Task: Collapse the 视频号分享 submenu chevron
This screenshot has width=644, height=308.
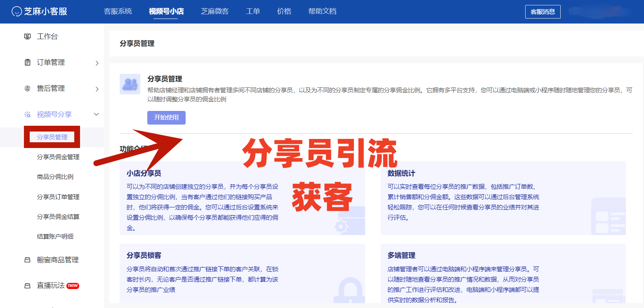Action: click(97, 114)
